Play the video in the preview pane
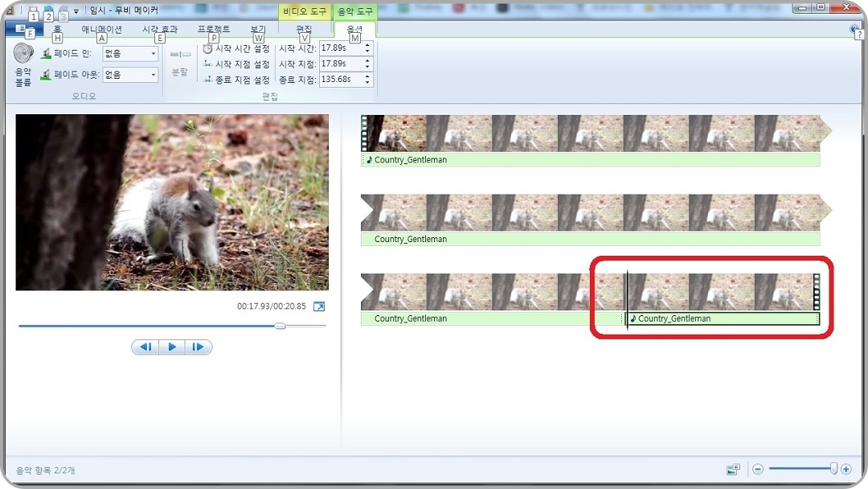 [172, 346]
